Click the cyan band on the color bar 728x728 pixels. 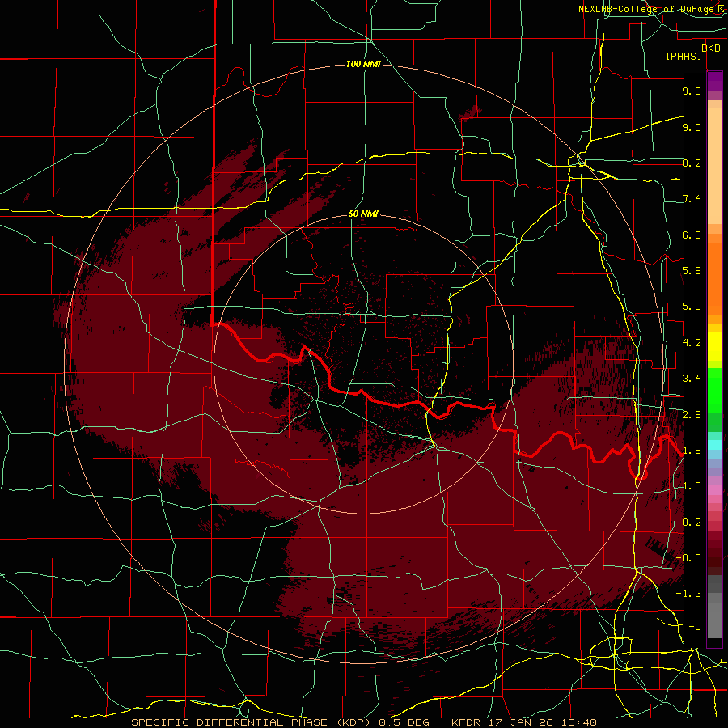click(714, 445)
